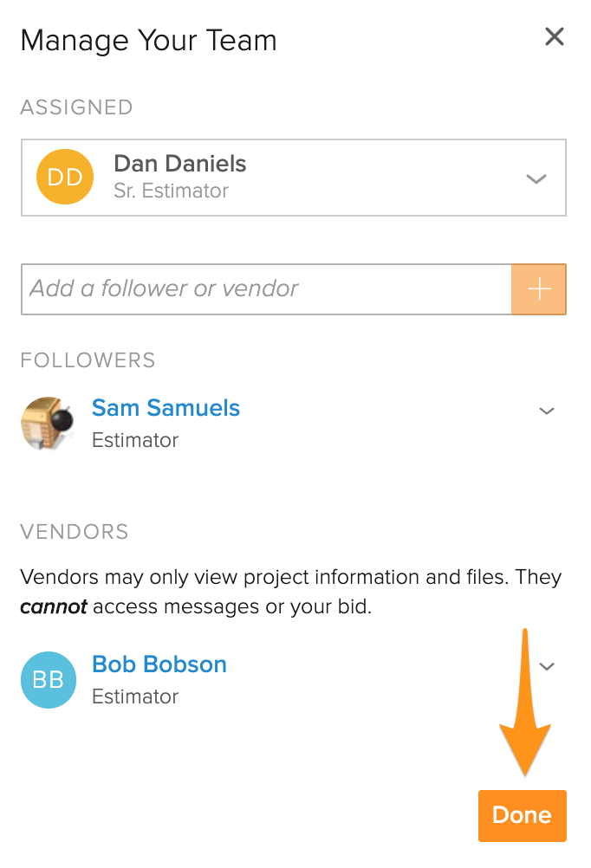The width and height of the screenshot is (591, 868).
Task: Open Bob Bobson's profile link
Action: click(159, 664)
